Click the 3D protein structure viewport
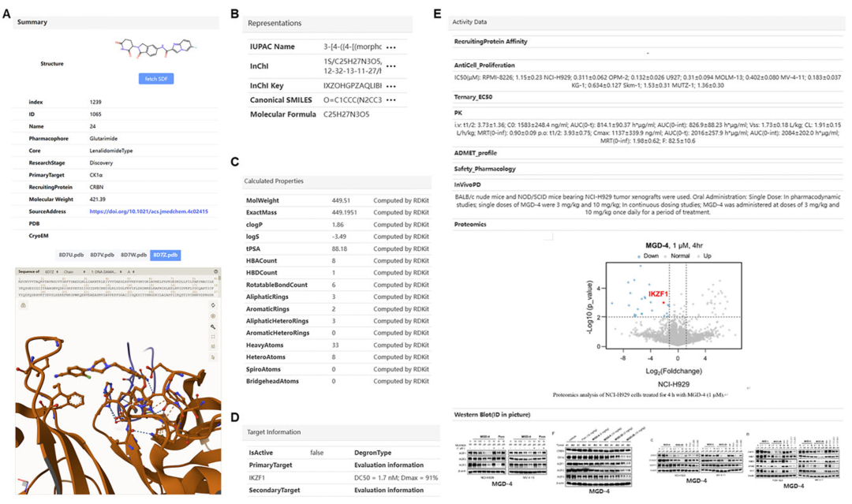 118,397
